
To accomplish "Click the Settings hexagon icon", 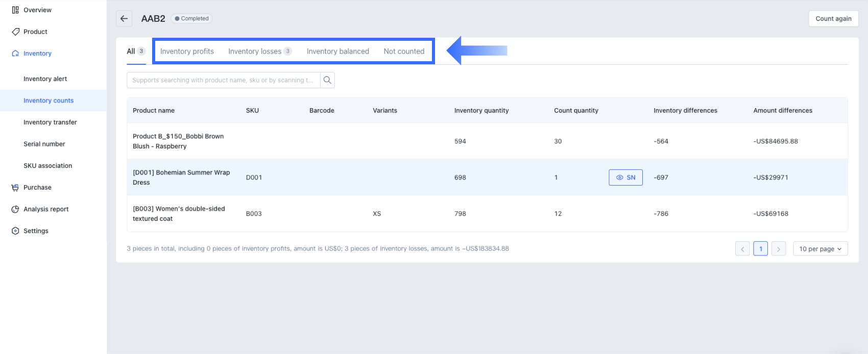I will click(15, 231).
